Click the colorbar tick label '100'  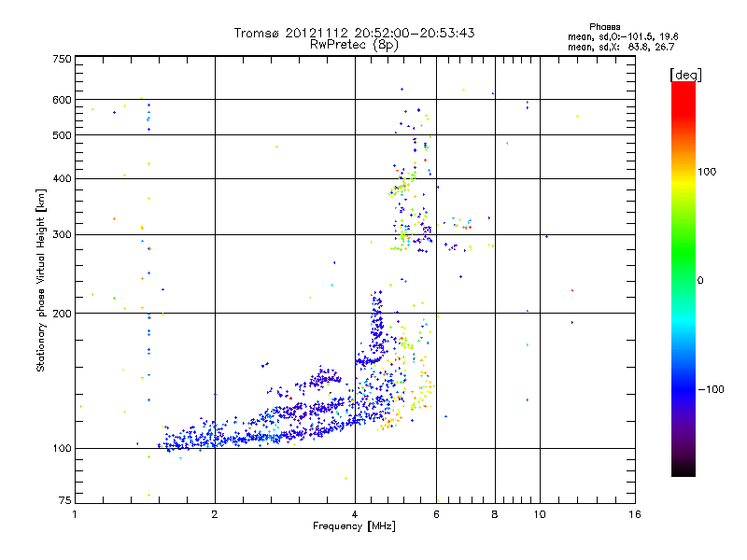707,172
